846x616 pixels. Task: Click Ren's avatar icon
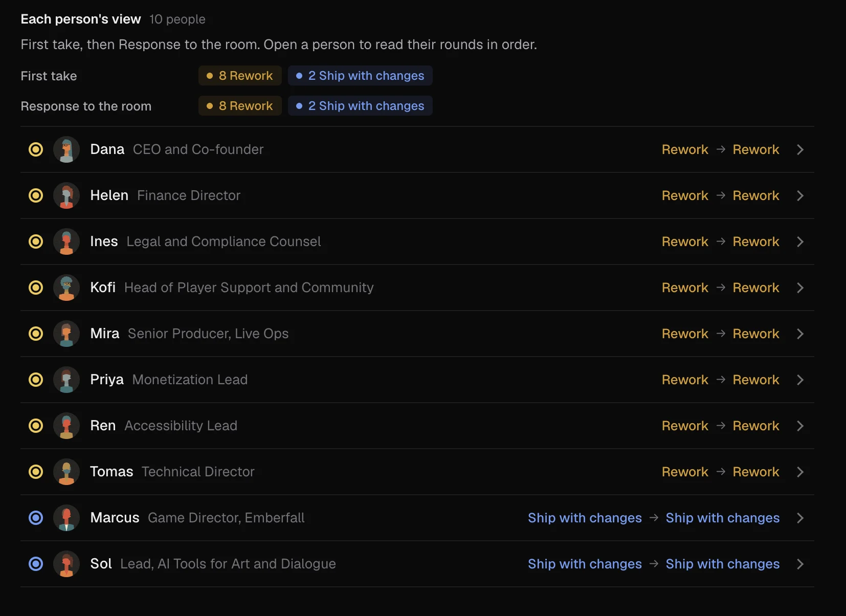pos(66,426)
